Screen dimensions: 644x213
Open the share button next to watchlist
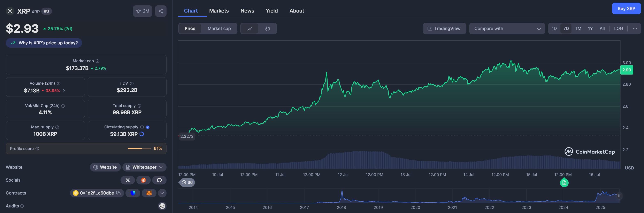click(x=161, y=11)
